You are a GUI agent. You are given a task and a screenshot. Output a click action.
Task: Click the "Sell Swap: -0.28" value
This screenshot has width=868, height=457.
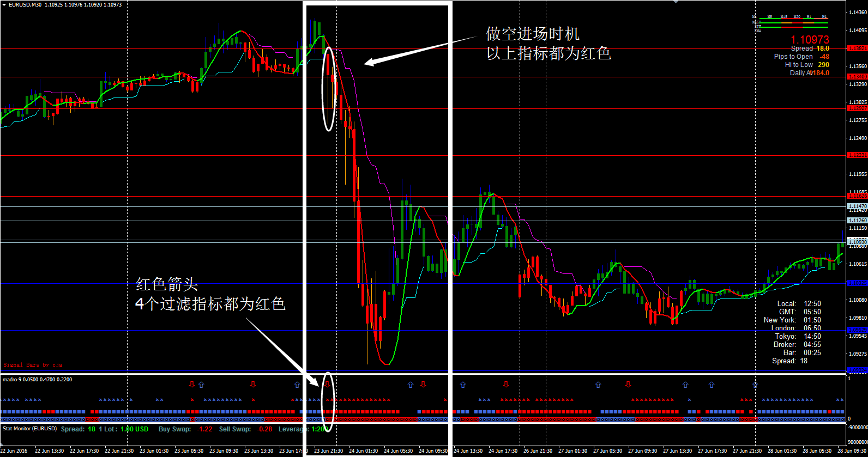click(245, 429)
